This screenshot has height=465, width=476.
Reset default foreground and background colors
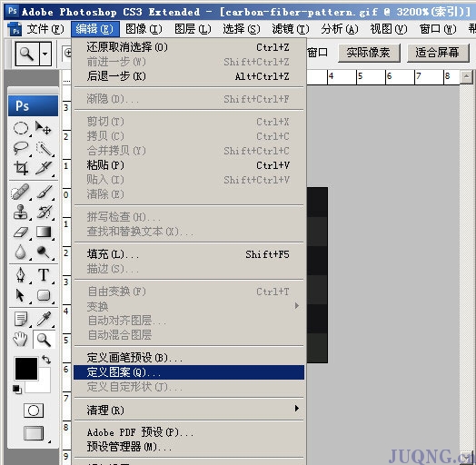(x=17, y=390)
